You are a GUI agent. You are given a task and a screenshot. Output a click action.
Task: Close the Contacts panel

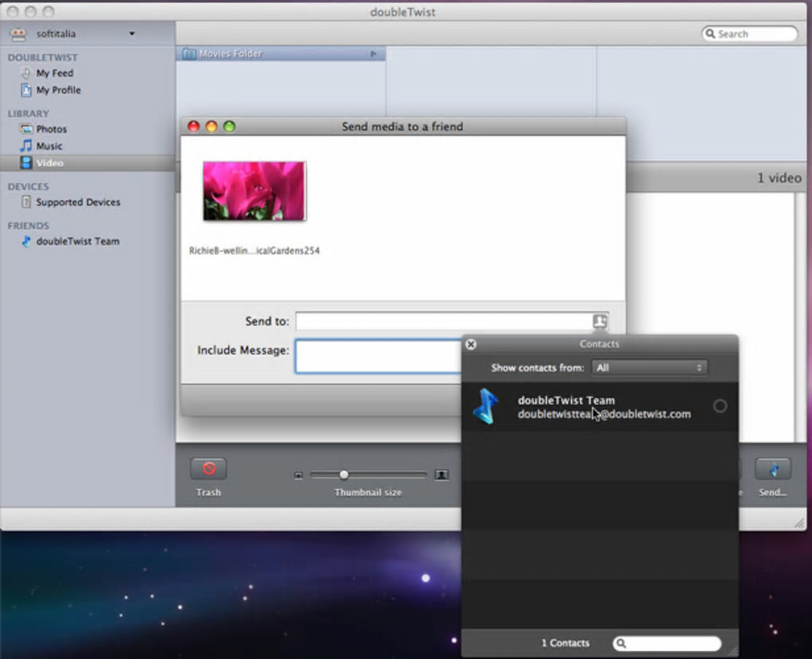tap(470, 345)
